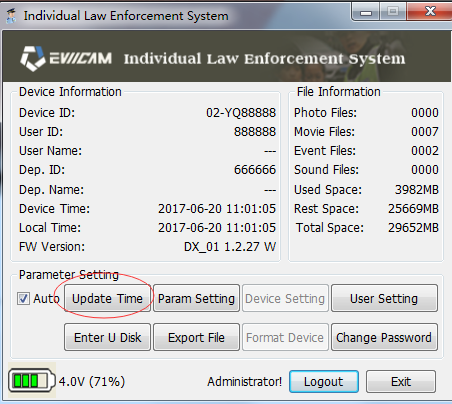This screenshot has height=404, width=452.
Task: Click the Device Time value 2017-06-20 11:01:05
Action: pyautogui.click(x=217, y=209)
